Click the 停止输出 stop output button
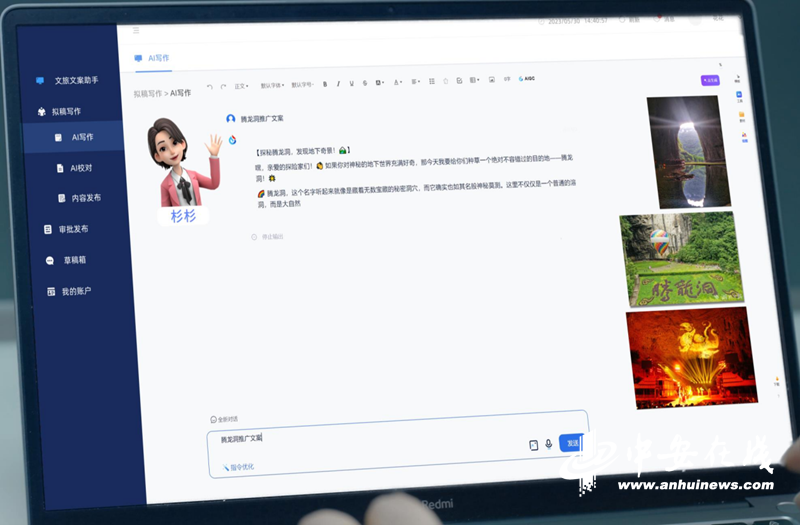The width and height of the screenshot is (800, 525). pos(268,237)
